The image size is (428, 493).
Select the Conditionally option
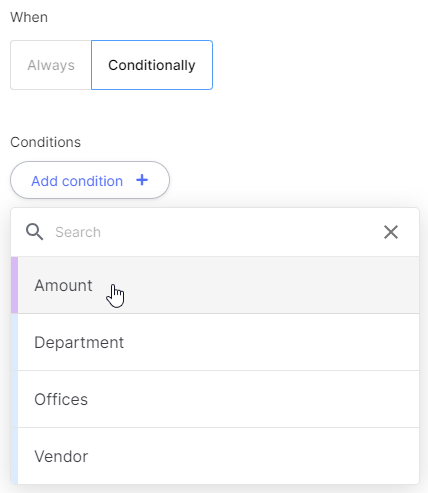click(152, 65)
